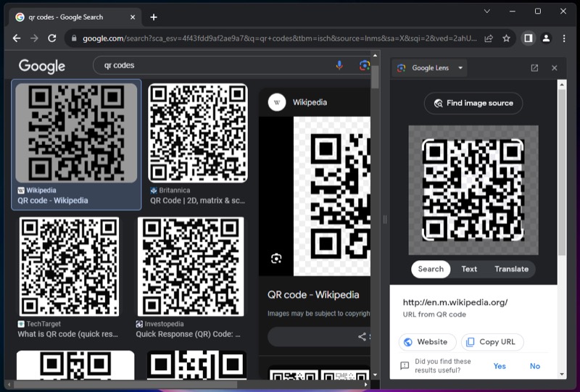Click the Website button
Viewport: 580px width, 392px height.
(427, 342)
